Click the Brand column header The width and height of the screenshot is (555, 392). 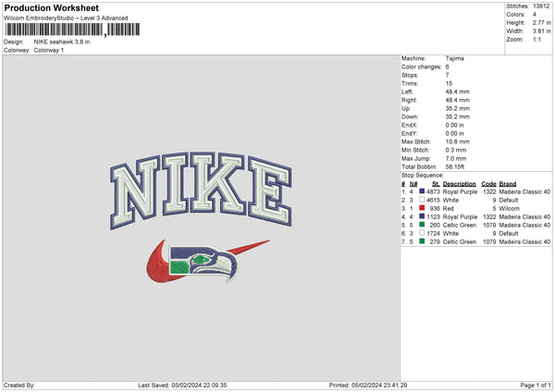[508, 184]
